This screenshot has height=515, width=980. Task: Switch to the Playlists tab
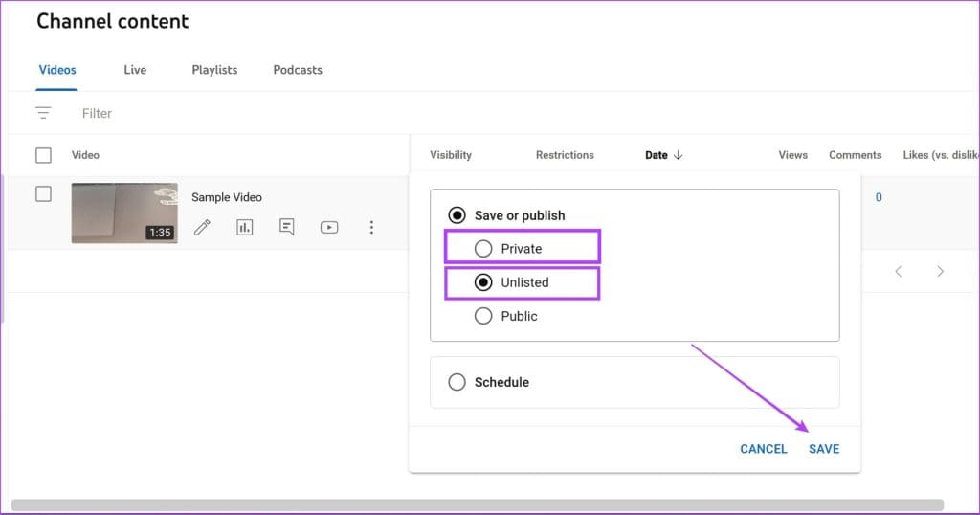click(x=214, y=70)
